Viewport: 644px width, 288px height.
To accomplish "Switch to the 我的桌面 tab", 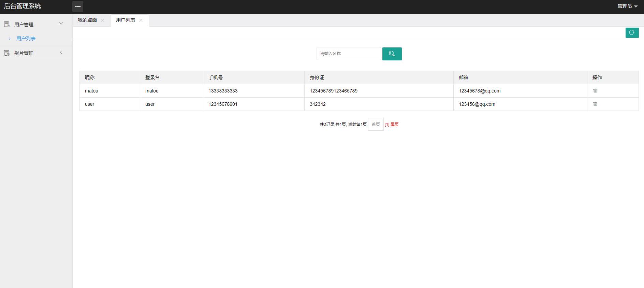I will point(87,20).
